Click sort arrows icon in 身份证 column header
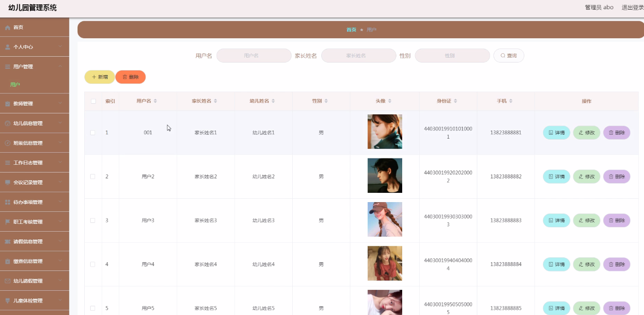Screen dimensions: 644x315 [x=456, y=101]
